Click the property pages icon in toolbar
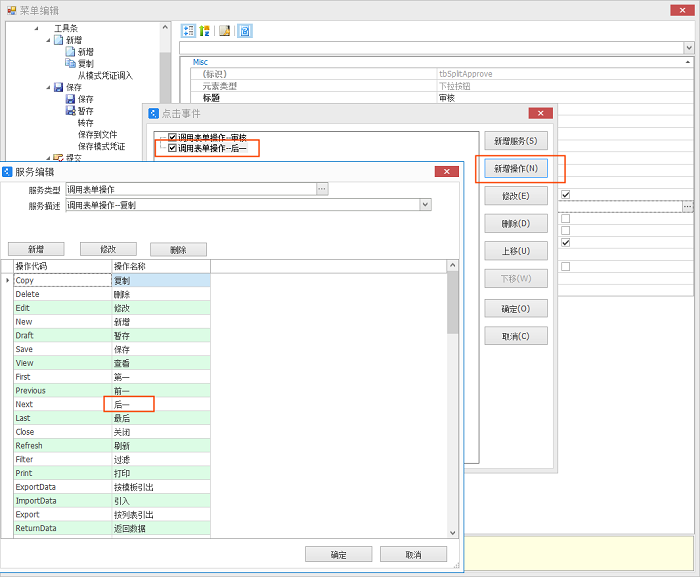This screenshot has width=700, height=577. pyautogui.click(x=245, y=30)
